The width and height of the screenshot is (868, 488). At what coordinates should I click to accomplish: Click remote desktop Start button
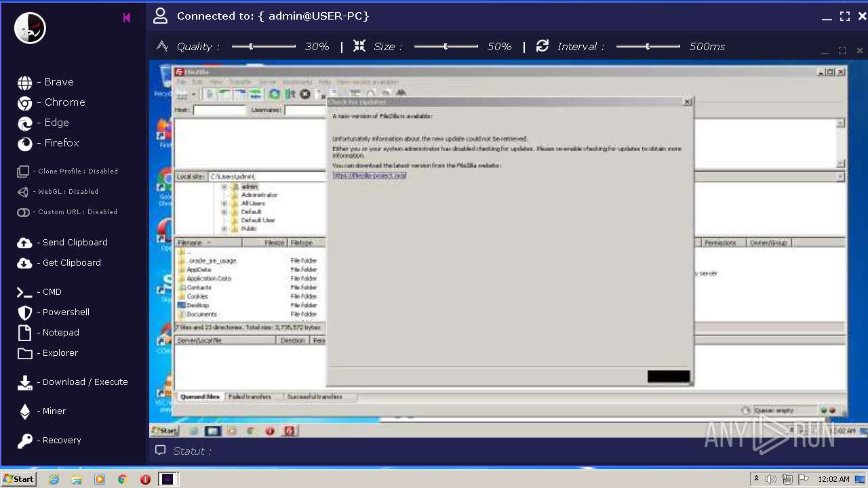[x=165, y=431]
